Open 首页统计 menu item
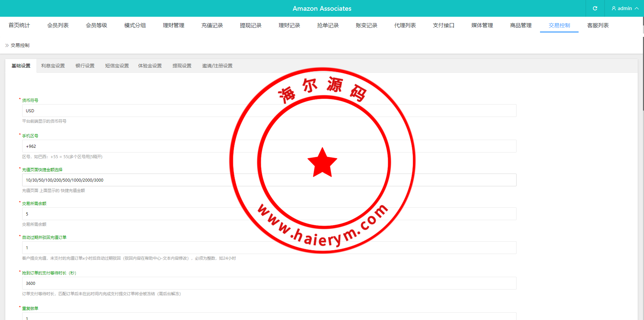The width and height of the screenshot is (644, 320). tap(19, 25)
